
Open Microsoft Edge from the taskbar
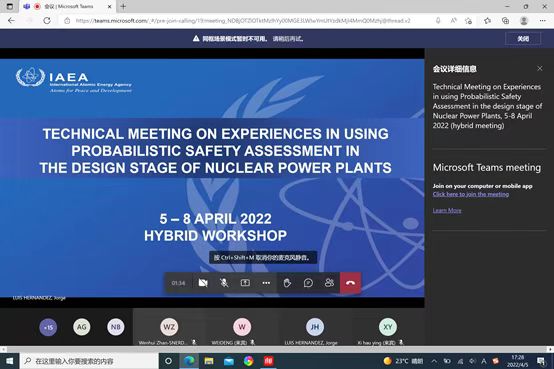click(x=189, y=361)
